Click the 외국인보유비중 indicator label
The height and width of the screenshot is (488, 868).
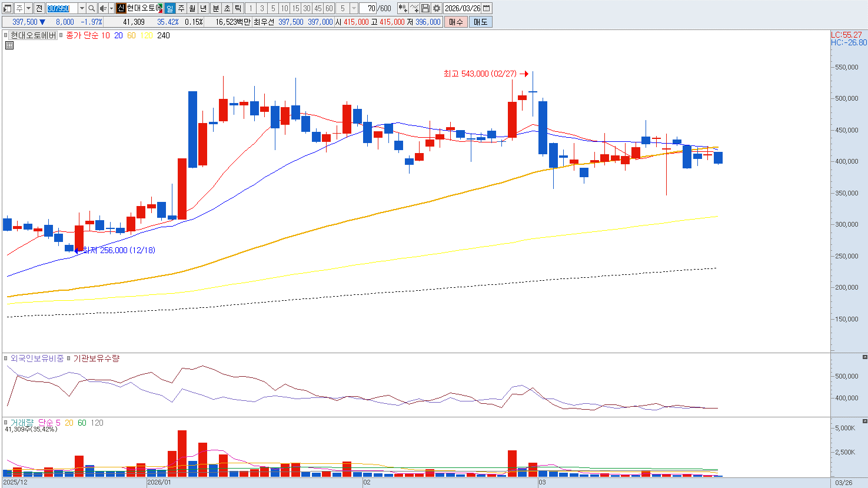(37, 358)
